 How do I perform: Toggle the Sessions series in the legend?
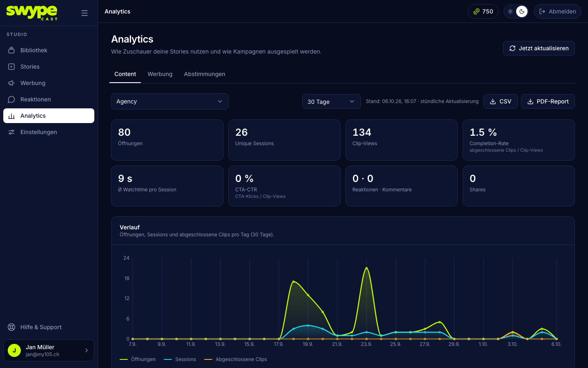point(180,359)
